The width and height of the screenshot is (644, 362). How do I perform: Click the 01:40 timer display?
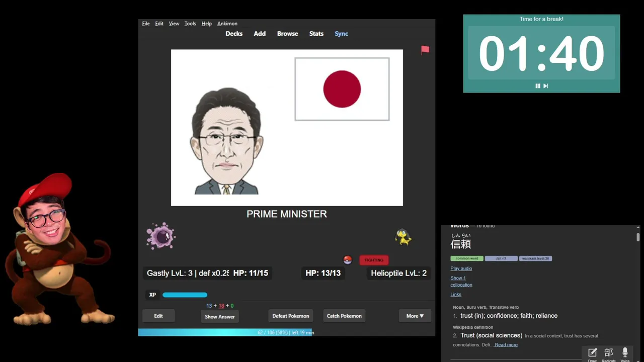[541, 53]
